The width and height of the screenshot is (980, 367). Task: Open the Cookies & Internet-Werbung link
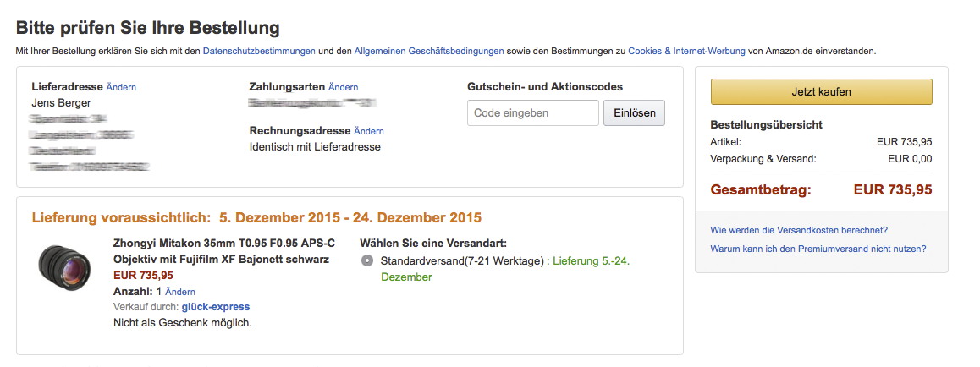686,52
